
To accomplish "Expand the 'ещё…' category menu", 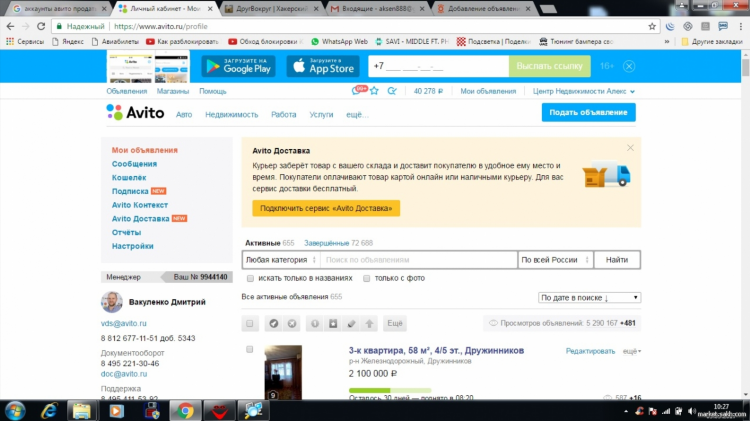I will tap(357, 115).
